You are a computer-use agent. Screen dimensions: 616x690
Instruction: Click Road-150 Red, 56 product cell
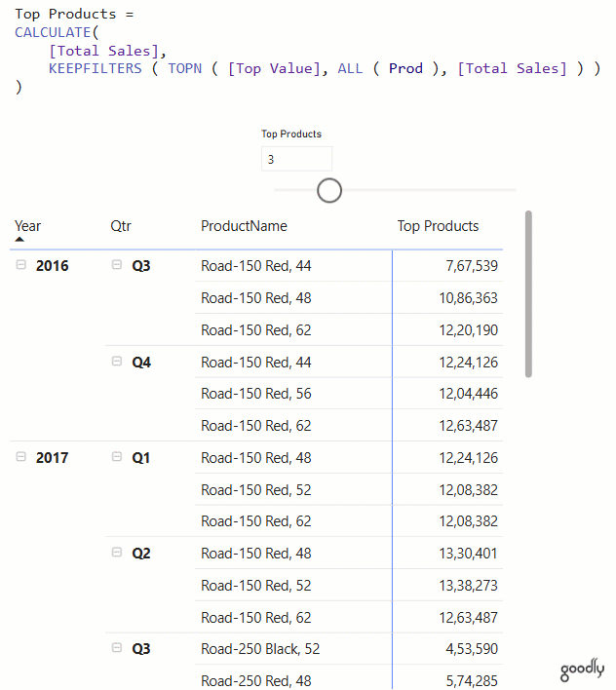[255, 394]
